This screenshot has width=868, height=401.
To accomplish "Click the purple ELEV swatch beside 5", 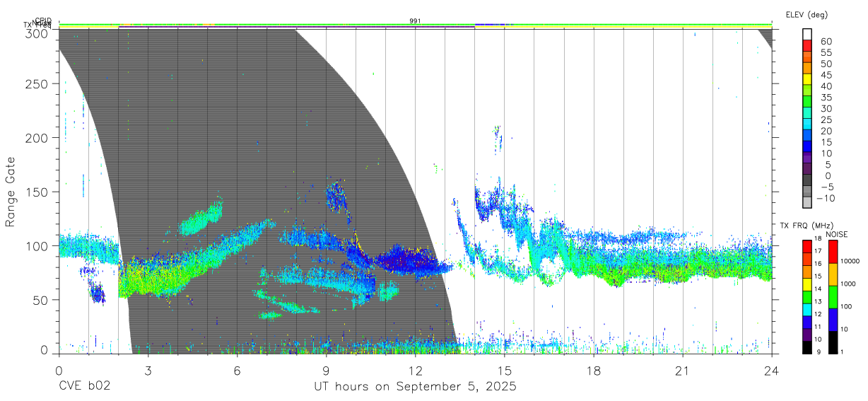I will coord(808,169).
